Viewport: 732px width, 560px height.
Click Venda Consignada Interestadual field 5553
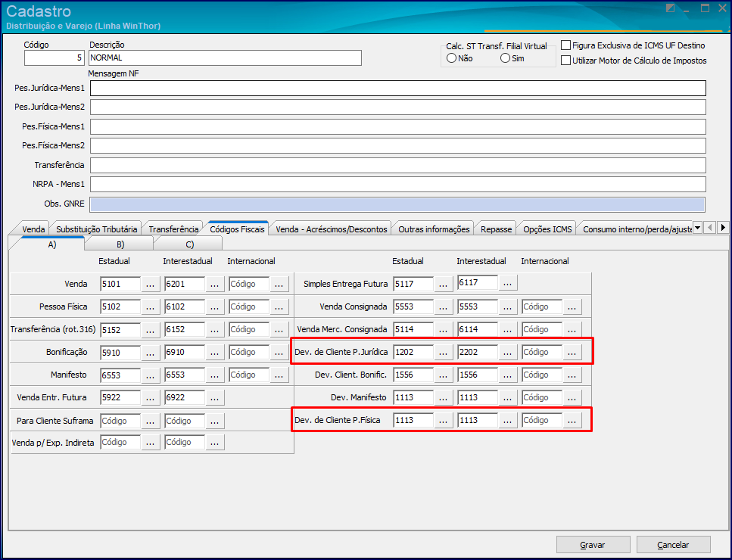click(478, 307)
